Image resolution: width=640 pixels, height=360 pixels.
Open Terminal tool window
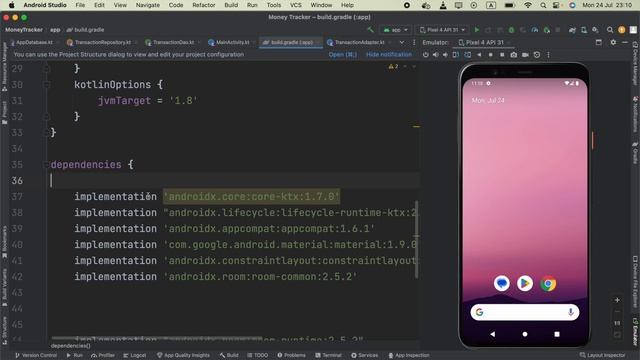point(329,355)
